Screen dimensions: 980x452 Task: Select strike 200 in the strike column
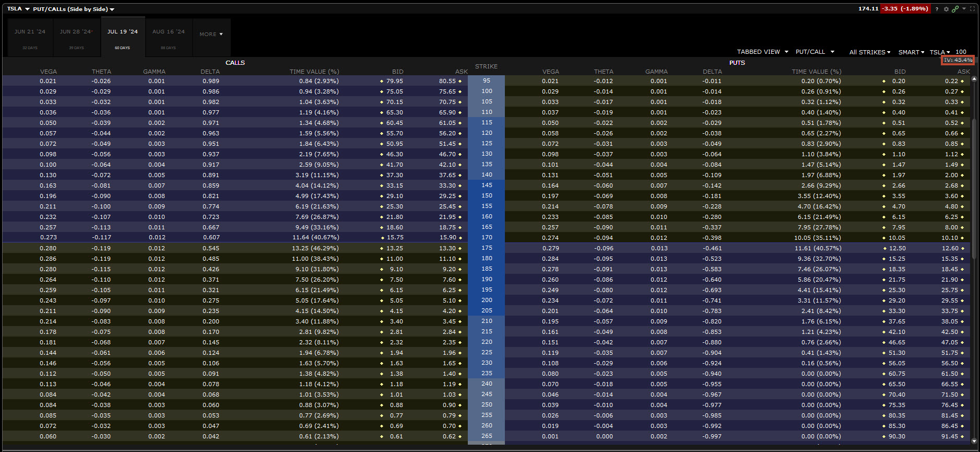point(487,300)
